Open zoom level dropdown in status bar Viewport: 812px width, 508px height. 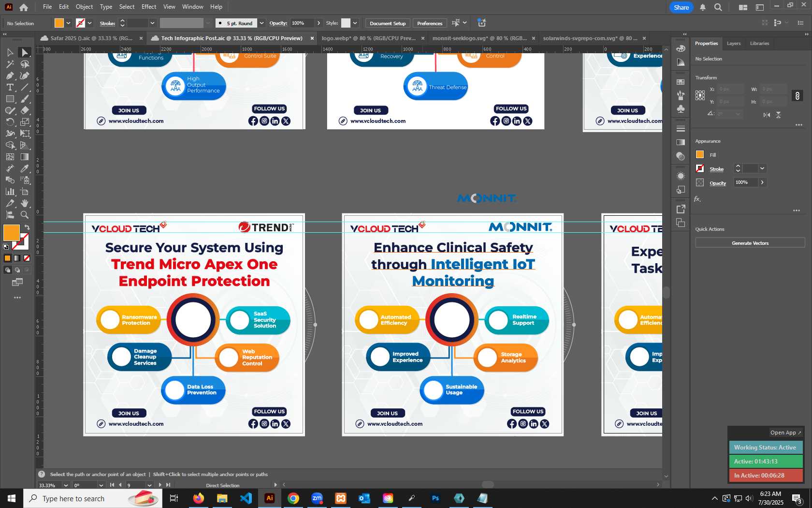66,485
